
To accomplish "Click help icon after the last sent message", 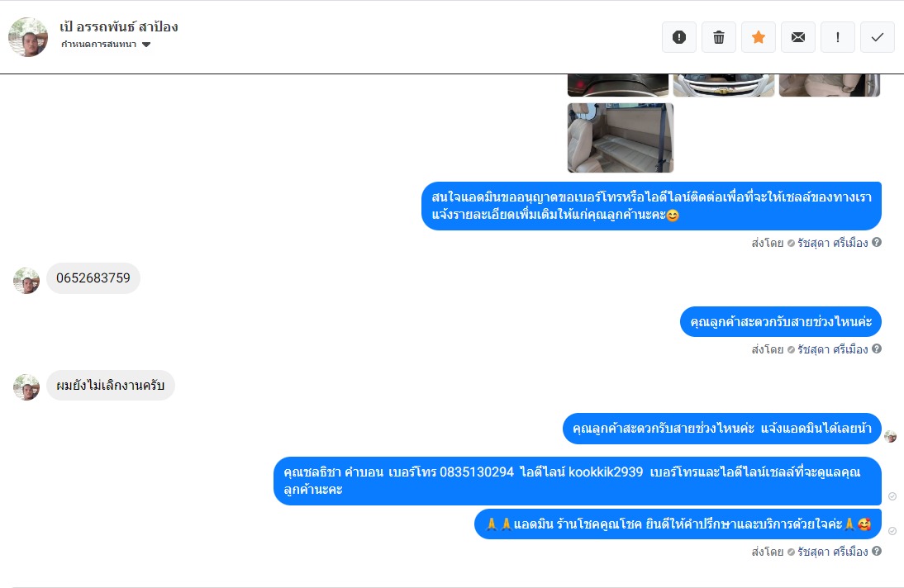I will click(877, 551).
